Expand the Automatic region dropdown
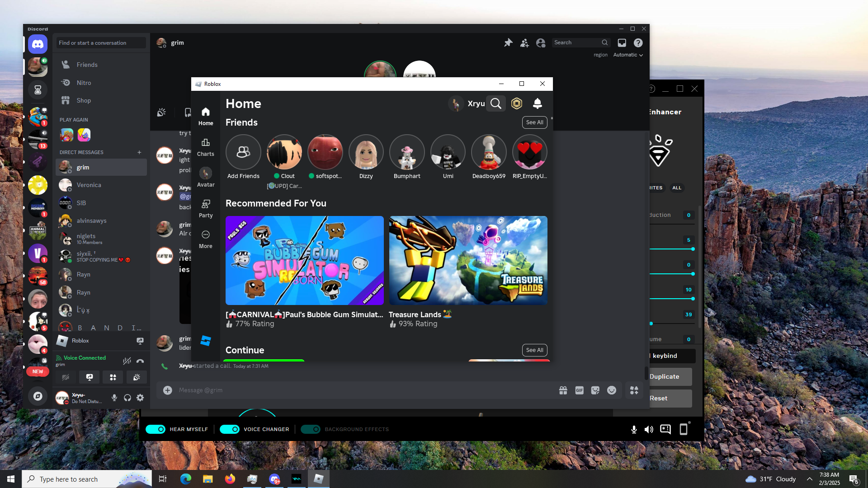The width and height of the screenshot is (868, 488). (x=628, y=55)
